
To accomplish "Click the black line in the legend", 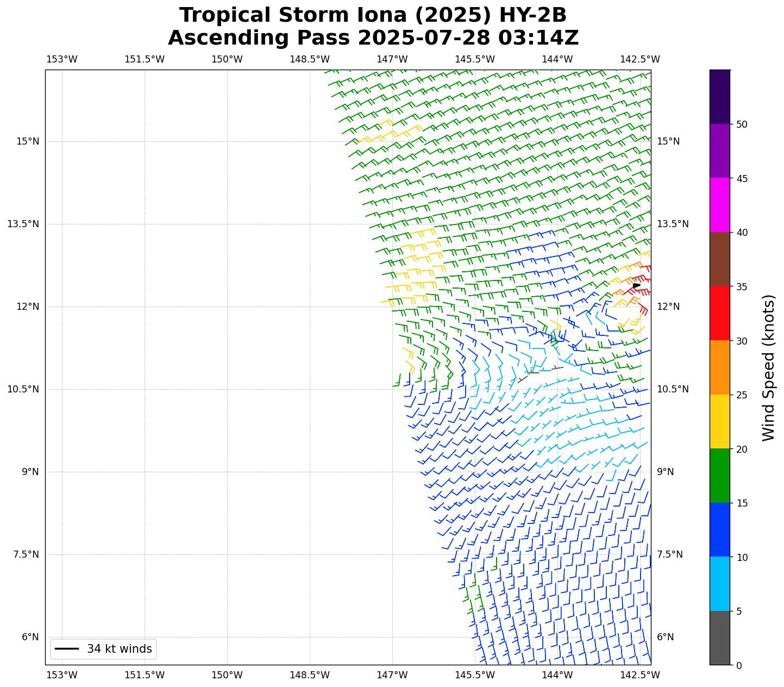I will (67, 649).
